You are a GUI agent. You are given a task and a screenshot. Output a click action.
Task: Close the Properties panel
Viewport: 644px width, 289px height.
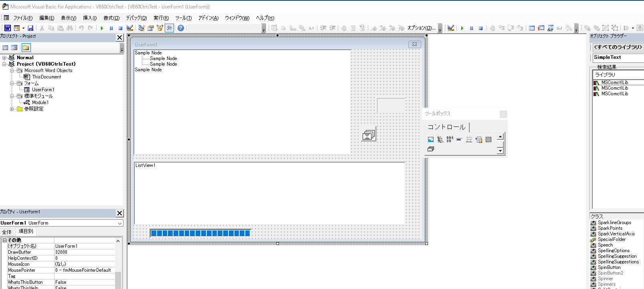click(119, 213)
